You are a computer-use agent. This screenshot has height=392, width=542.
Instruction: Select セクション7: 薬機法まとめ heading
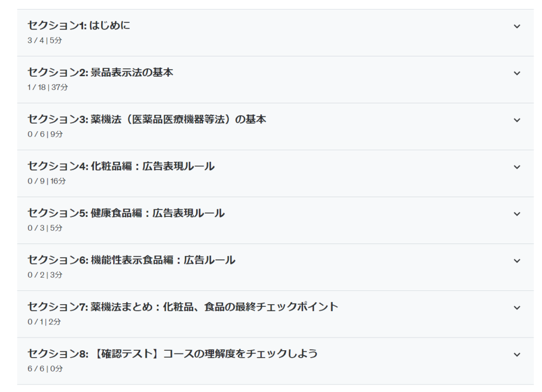click(x=183, y=307)
